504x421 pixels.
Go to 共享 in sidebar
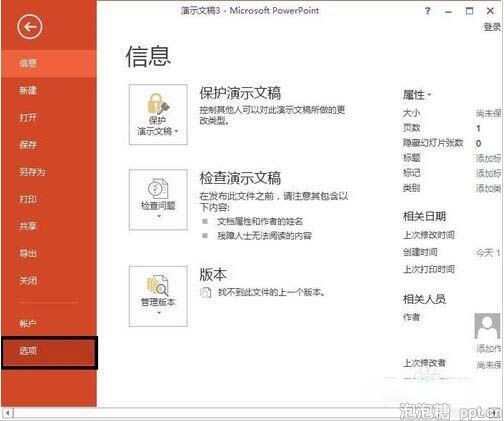coord(49,226)
